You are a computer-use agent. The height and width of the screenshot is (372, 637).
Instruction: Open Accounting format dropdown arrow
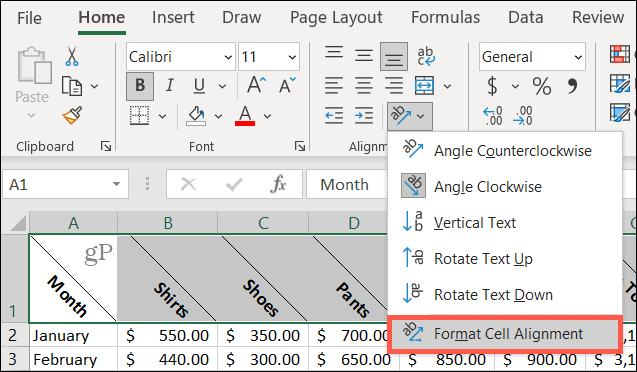(x=515, y=86)
